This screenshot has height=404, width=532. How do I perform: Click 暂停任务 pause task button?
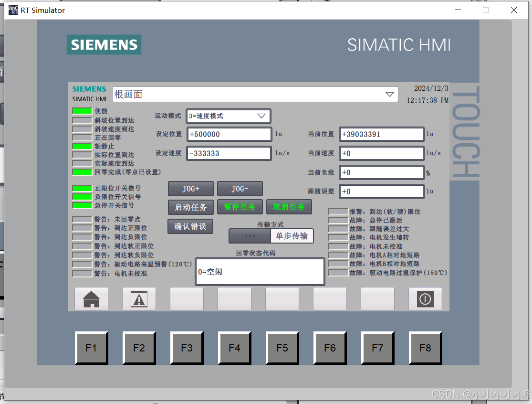tap(240, 207)
